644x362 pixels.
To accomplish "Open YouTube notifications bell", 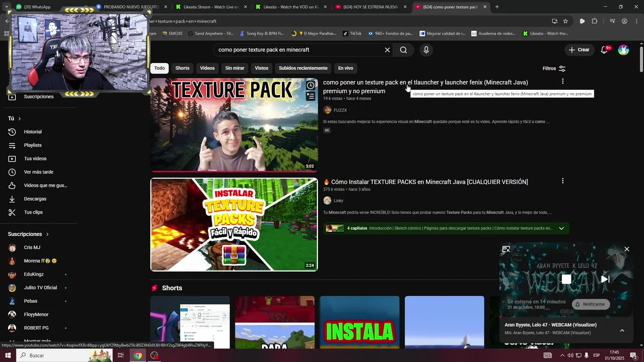I will [x=605, y=50].
